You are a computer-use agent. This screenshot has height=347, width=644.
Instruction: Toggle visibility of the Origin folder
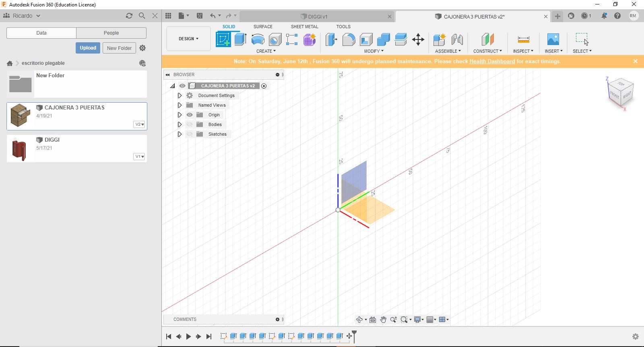pyautogui.click(x=190, y=115)
